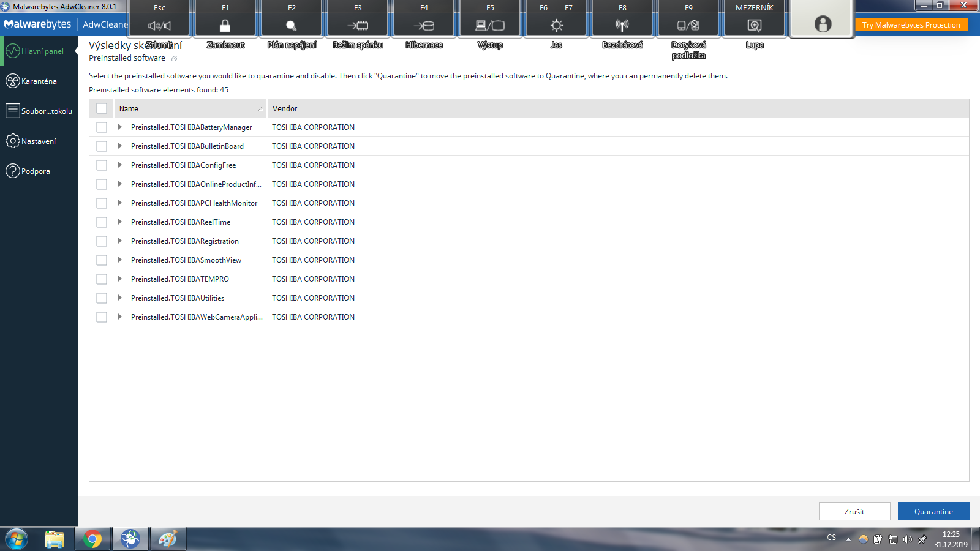Expand the TOSHIBARegistration row
The height and width of the screenshot is (551, 980).
click(119, 241)
